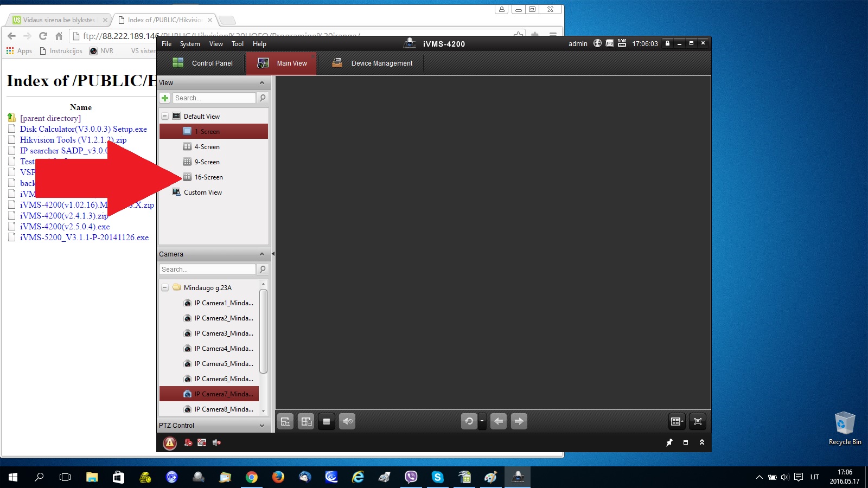
Task: Click the save view icon in bottom toolbar
Action: click(286, 421)
